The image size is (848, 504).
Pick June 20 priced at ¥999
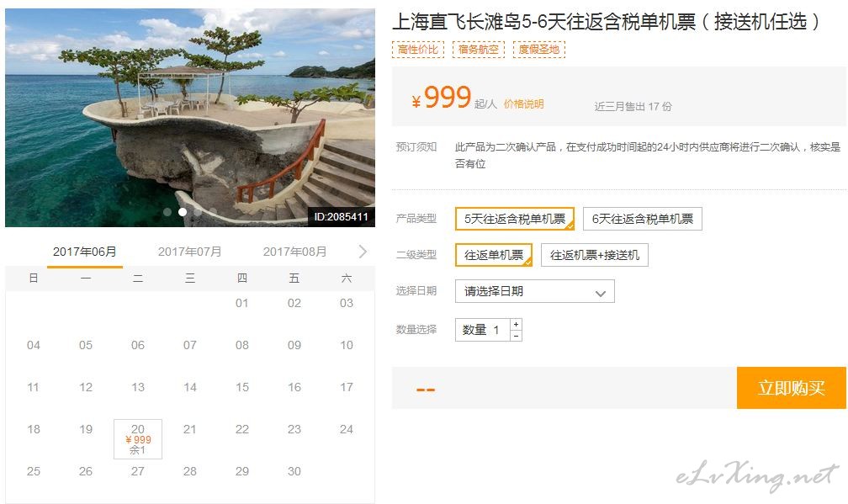point(138,439)
